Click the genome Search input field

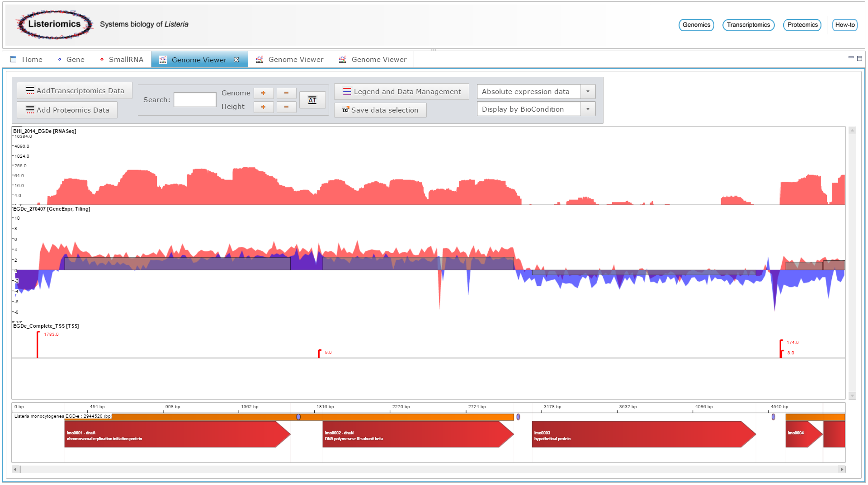click(x=195, y=100)
